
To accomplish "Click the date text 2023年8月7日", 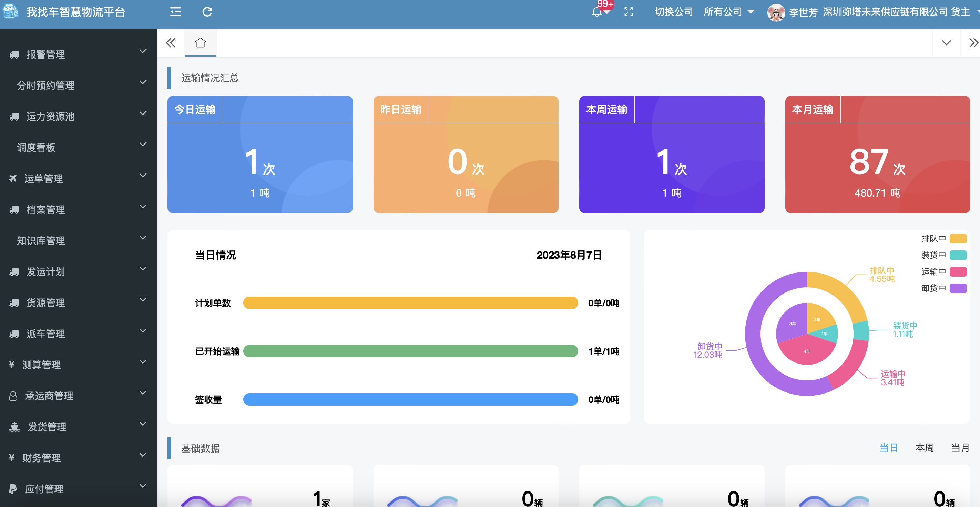I will pyautogui.click(x=569, y=255).
